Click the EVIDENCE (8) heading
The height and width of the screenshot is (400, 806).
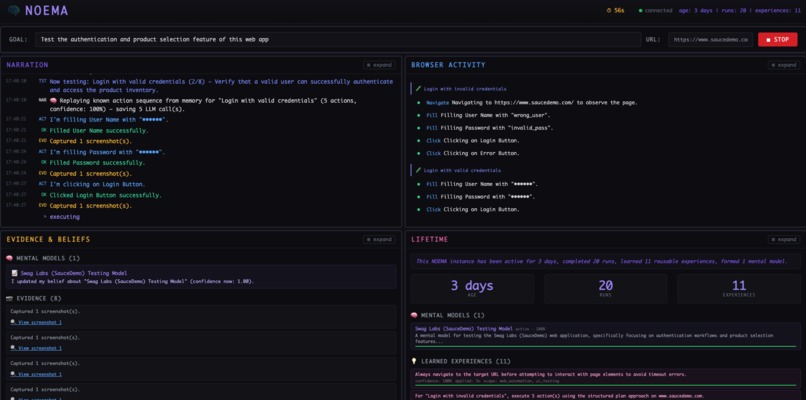41,298
